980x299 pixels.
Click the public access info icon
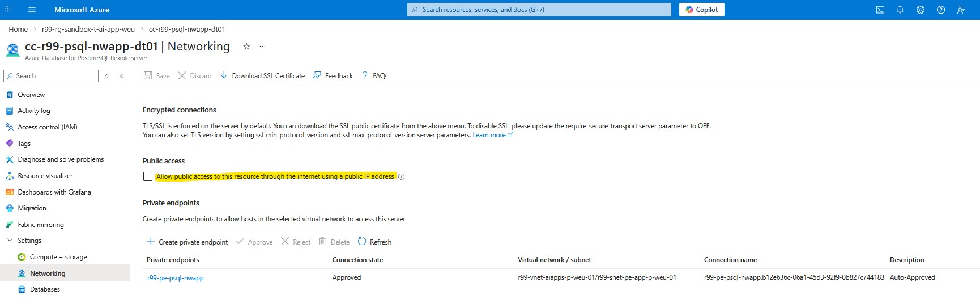402,177
